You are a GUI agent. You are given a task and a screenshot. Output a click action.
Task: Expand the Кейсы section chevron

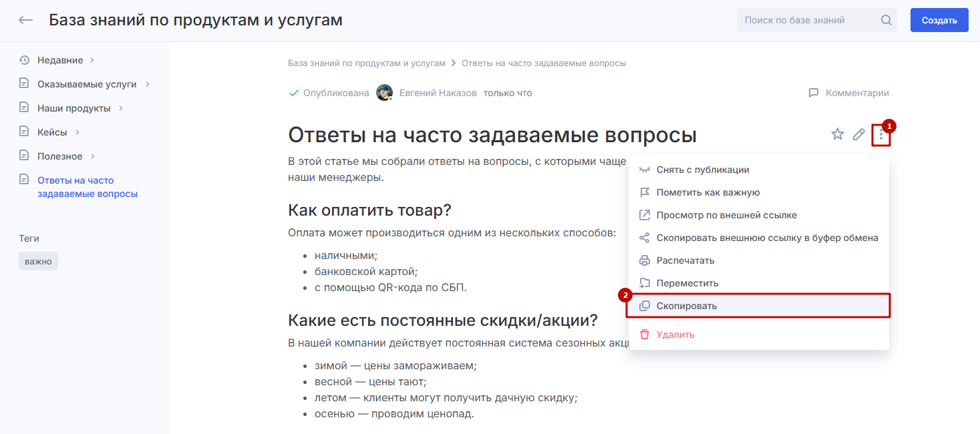[x=77, y=132]
